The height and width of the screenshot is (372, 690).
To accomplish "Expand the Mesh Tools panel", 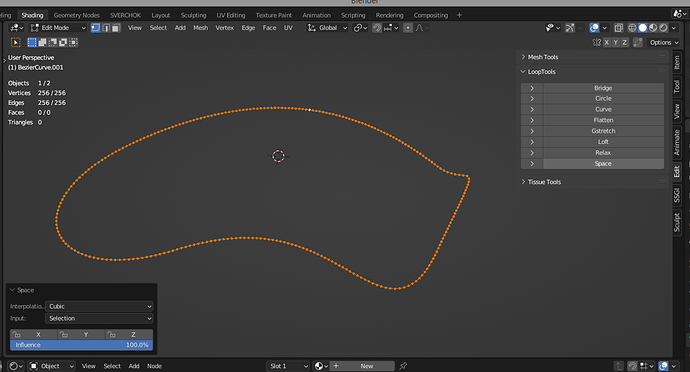I will click(x=592, y=57).
